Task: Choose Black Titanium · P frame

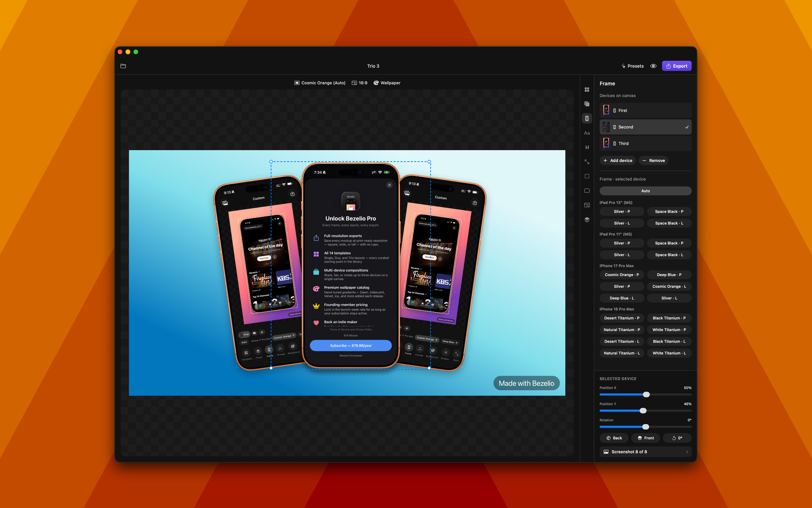Action: [x=669, y=318]
